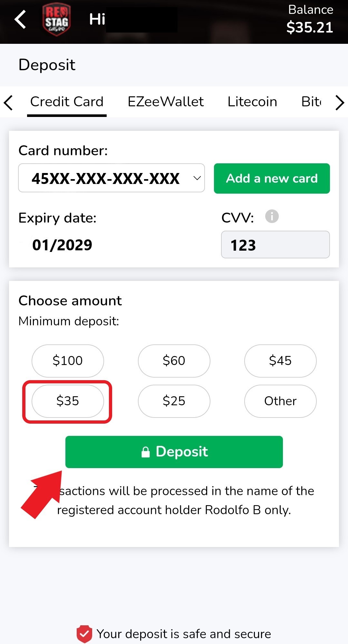Tap the account Balance amount
Viewport: 348px width, 644px height.
click(310, 27)
